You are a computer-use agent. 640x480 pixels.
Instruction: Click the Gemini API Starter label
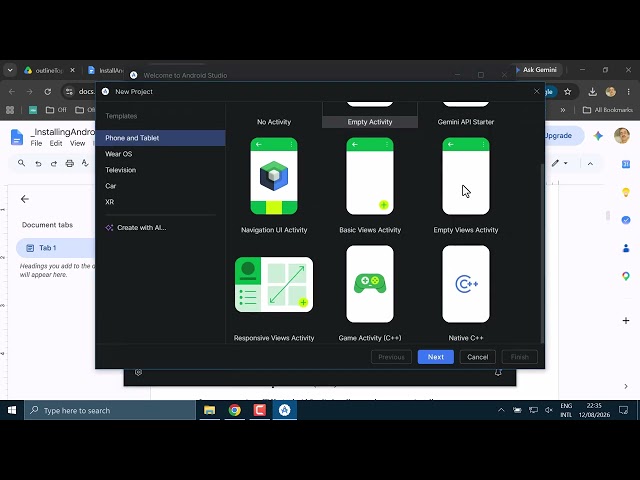point(466,122)
